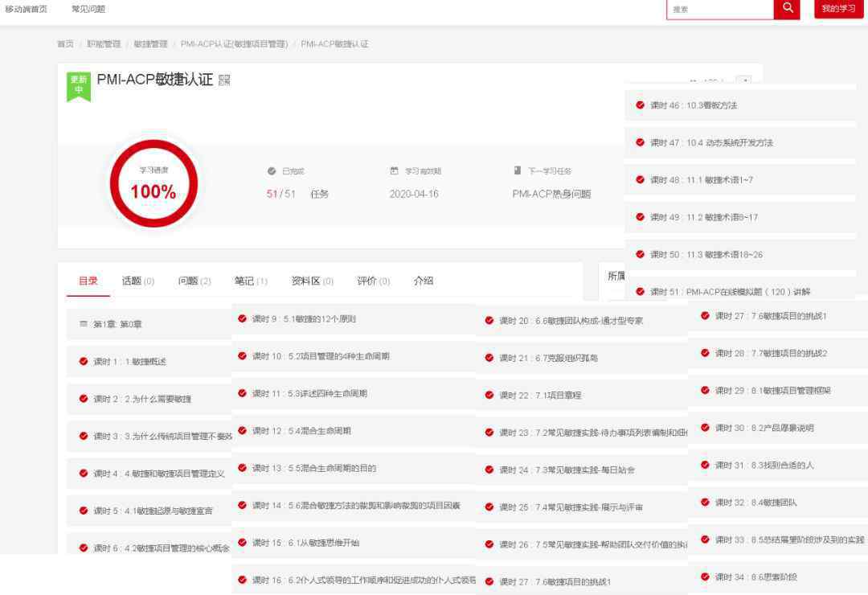Click red check icon of 课时 10
868x595 pixels.
[242, 355]
